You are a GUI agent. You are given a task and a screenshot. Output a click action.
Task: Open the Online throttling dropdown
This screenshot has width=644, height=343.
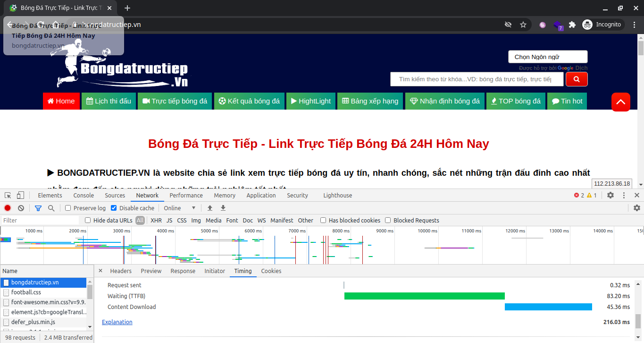pyautogui.click(x=179, y=208)
